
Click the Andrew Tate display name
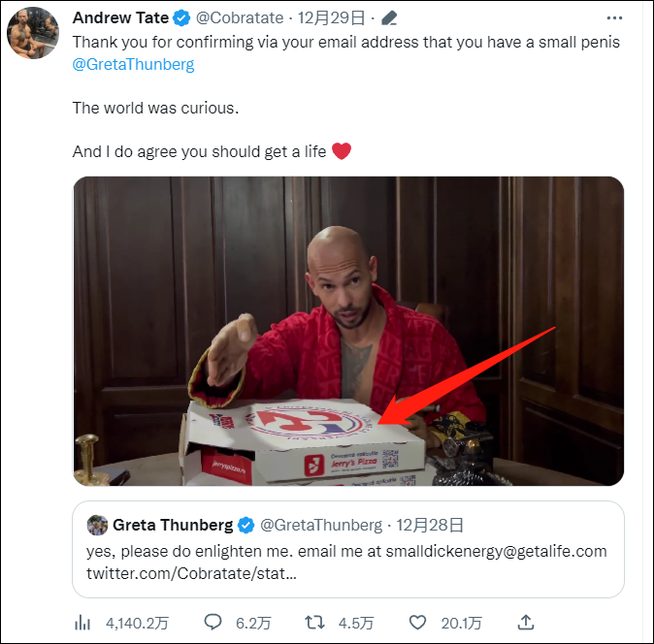[x=120, y=18]
